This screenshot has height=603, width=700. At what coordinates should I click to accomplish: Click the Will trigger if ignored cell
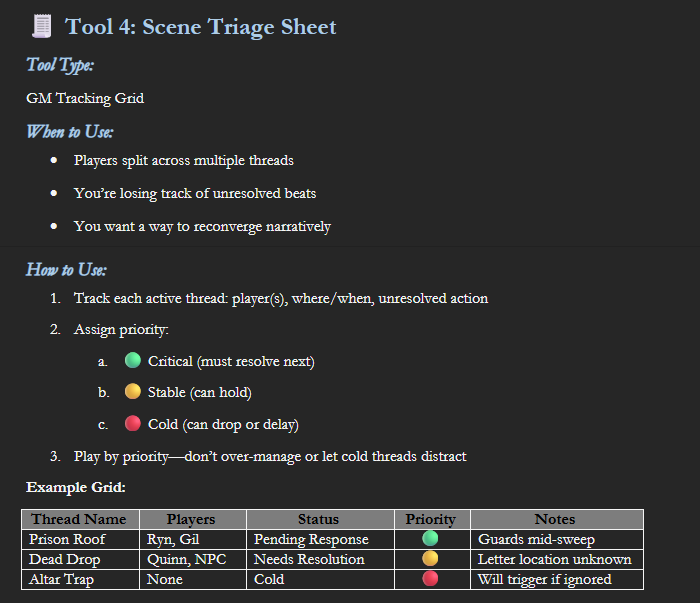pos(557,579)
